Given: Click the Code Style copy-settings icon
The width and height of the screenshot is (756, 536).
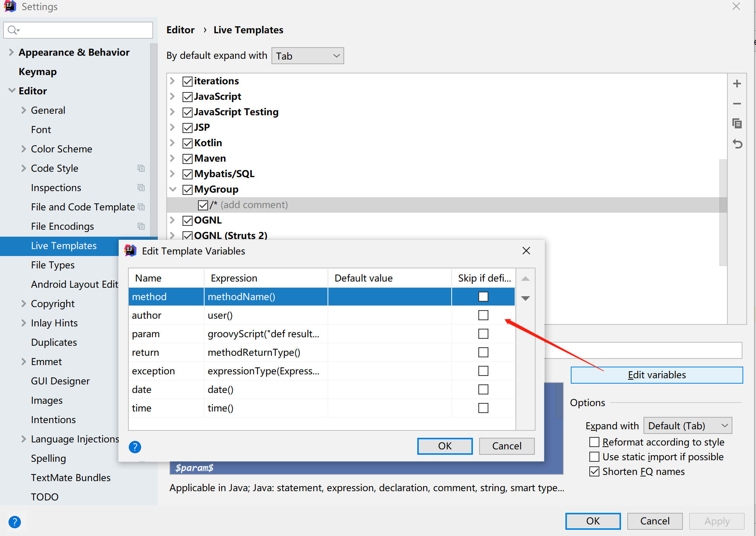Looking at the screenshot, I should tap(141, 168).
